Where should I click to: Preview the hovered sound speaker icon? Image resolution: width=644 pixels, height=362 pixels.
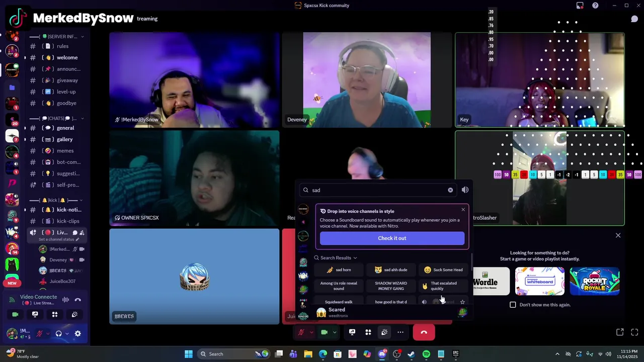(424, 302)
